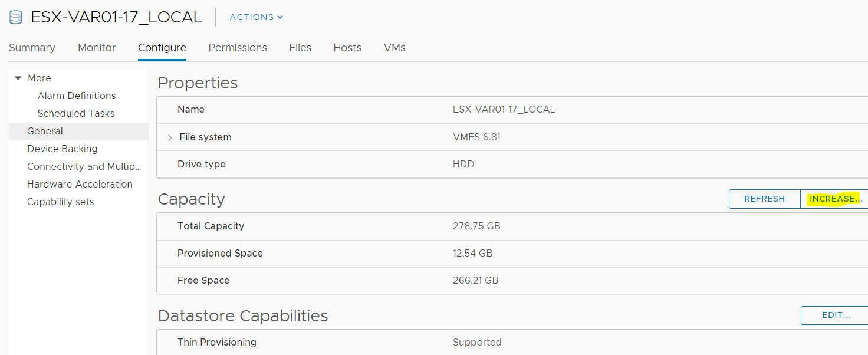View Capability sets
This screenshot has height=355, width=868.
coord(60,202)
